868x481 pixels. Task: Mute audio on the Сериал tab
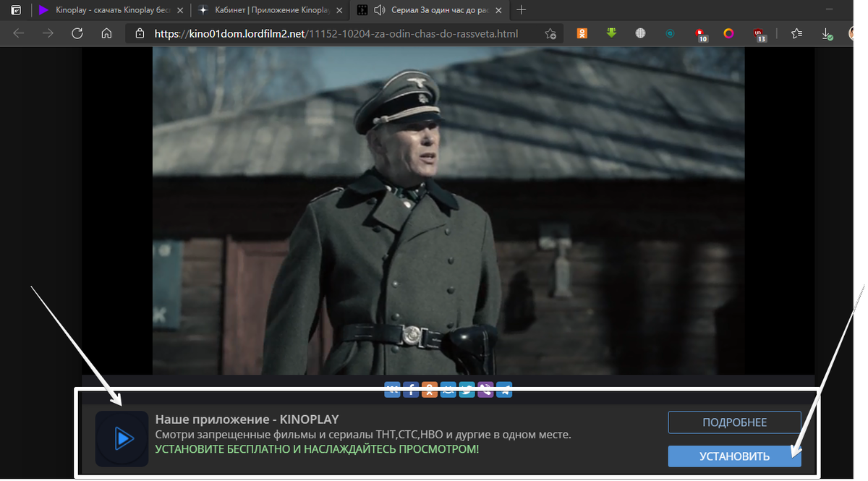pyautogui.click(x=380, y=10)
